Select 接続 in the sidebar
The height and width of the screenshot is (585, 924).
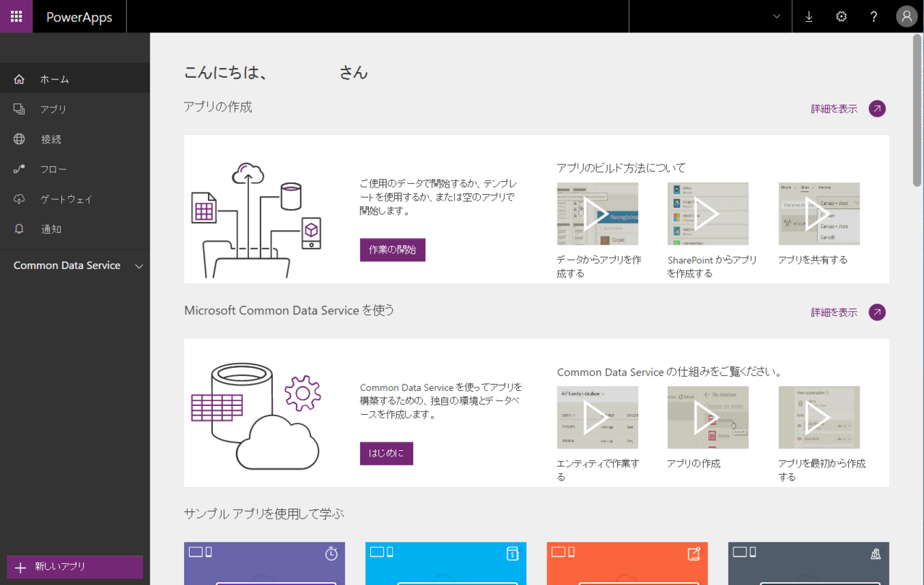[x=75, y=139]
